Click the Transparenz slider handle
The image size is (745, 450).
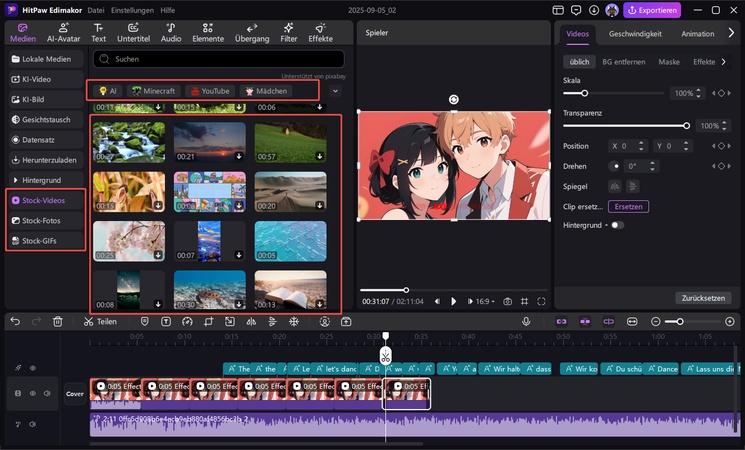click(x=687, y=126)
